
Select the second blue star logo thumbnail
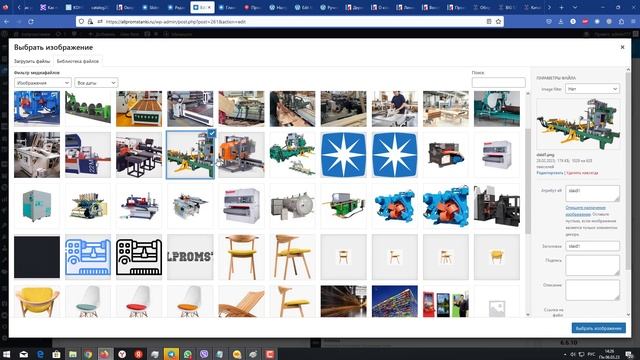point(395,155)
